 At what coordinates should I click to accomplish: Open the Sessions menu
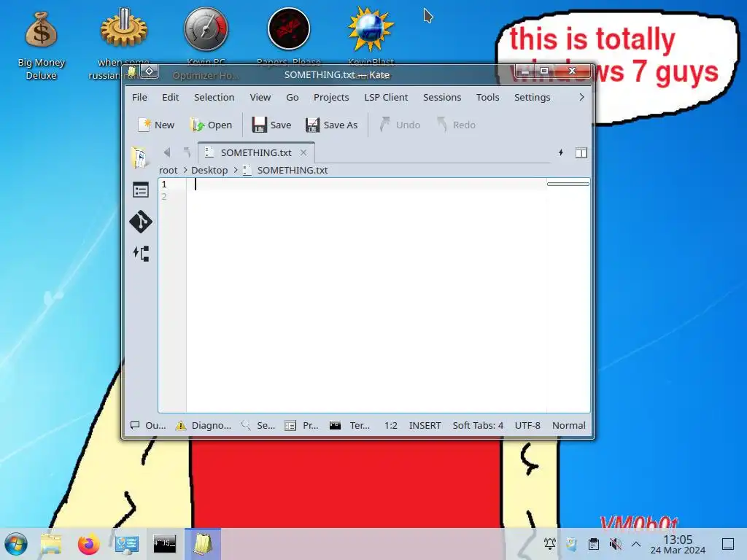(x=442, y=97)
